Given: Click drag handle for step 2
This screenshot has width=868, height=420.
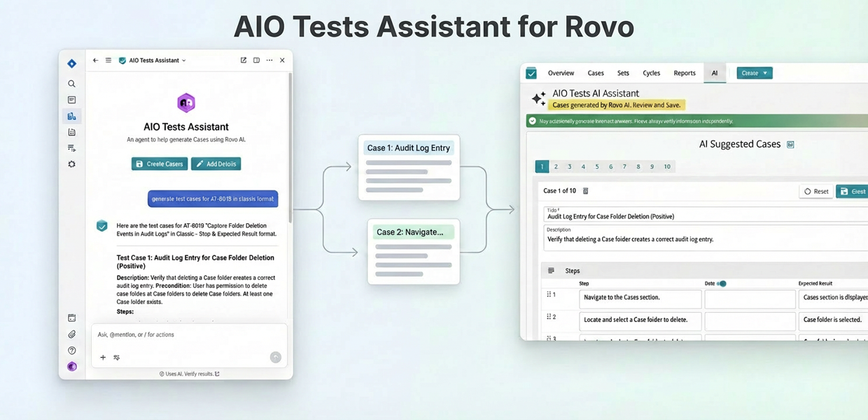Looking at the screenshot, I should point(549,317).
